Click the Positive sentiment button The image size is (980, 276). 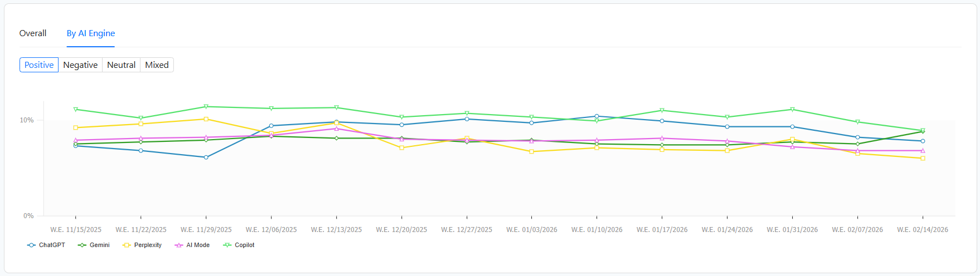click(x=39, y=65)
